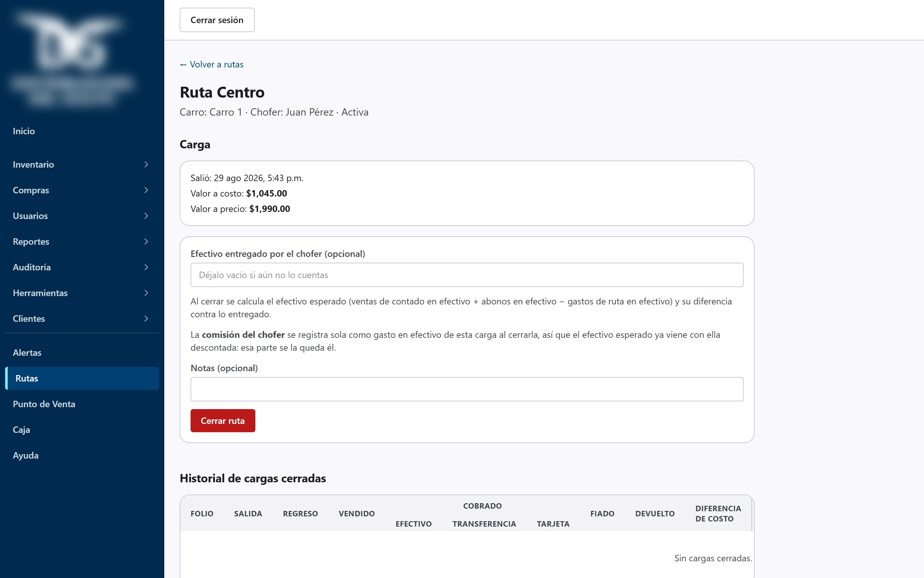
Task: Expand the Herramientas chevron
Action: point(146,293)
